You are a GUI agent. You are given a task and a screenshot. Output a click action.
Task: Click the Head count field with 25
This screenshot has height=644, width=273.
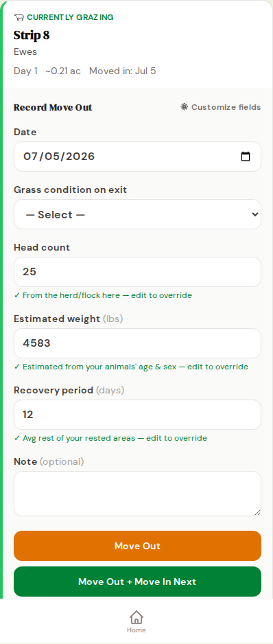[137, 272]
